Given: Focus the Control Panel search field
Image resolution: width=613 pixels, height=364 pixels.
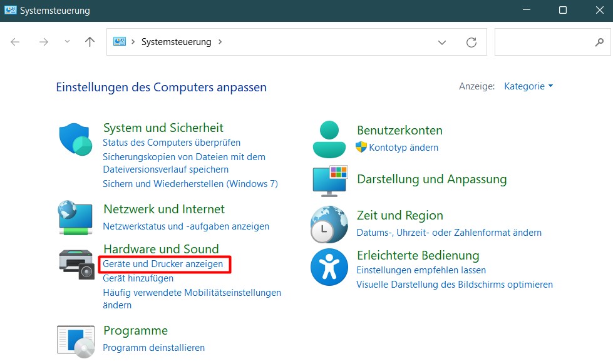Looking at the screenshot, I should [552, 42].
